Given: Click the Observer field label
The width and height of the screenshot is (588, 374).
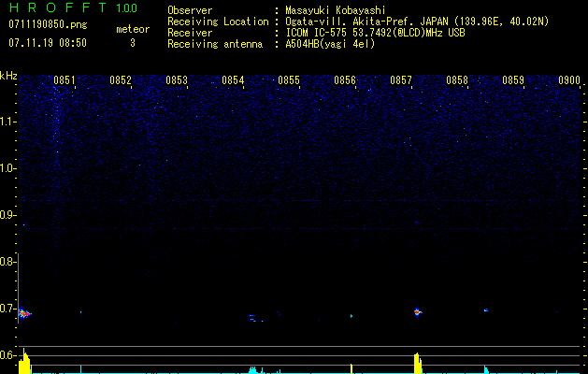Looking at the screenshot, I should click(x=190, y=10).
